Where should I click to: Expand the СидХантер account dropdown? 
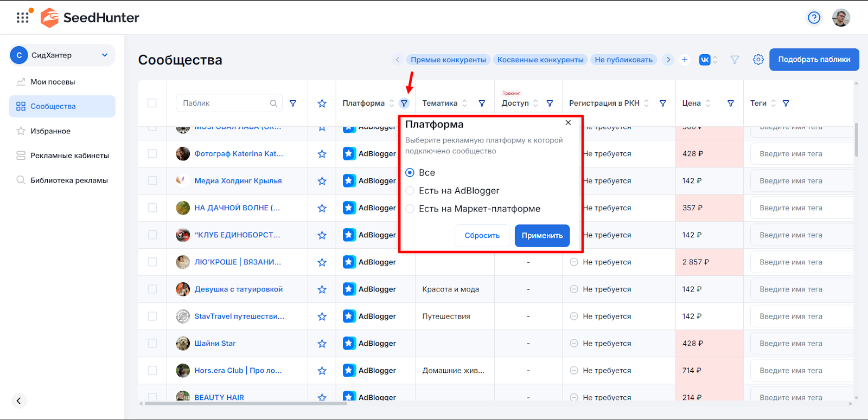point(105,55)
